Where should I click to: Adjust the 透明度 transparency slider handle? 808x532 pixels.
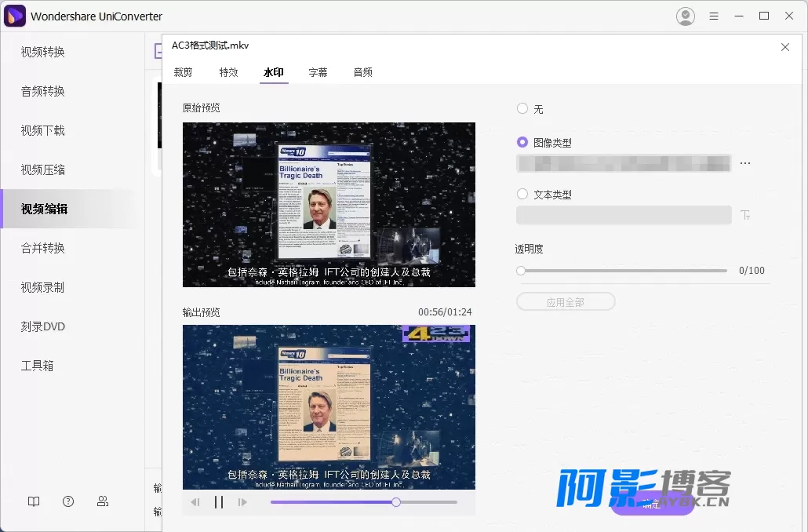pyautogui.click(x=521, y=271)
